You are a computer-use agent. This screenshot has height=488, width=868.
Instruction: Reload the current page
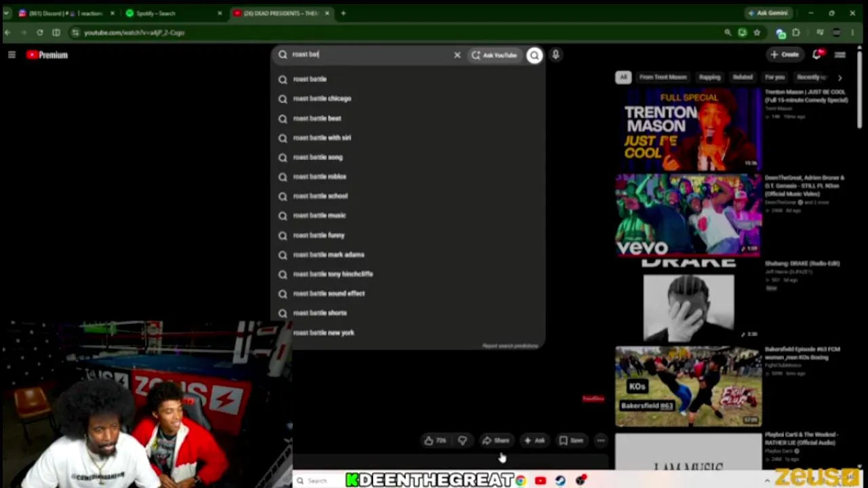(40, 33)
